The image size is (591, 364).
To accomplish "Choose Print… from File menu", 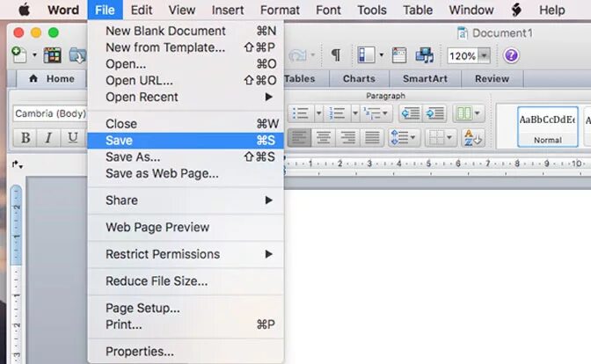I will (x=186, y=324).
